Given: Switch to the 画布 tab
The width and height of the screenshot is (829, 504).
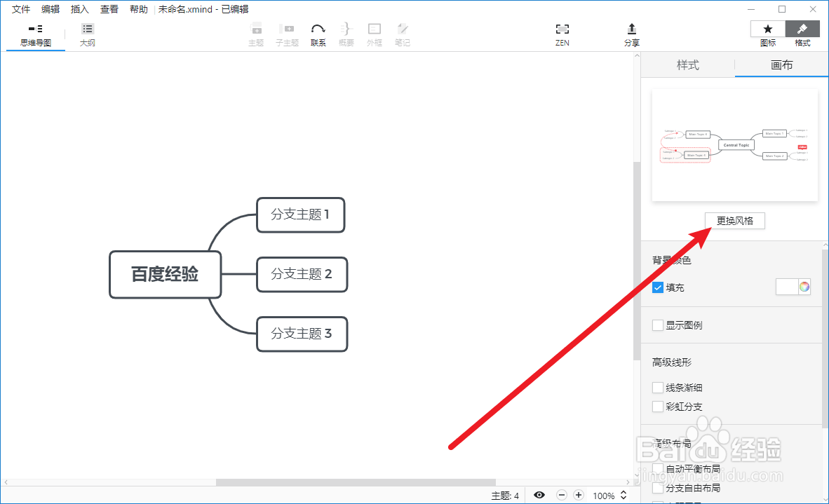Looking at the screenshot, I should tap(781, 65).
